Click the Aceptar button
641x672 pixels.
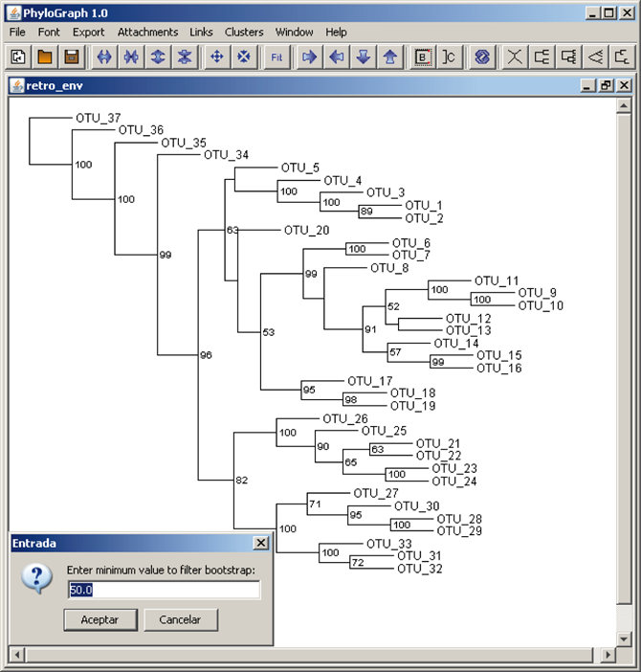point(99,619)
